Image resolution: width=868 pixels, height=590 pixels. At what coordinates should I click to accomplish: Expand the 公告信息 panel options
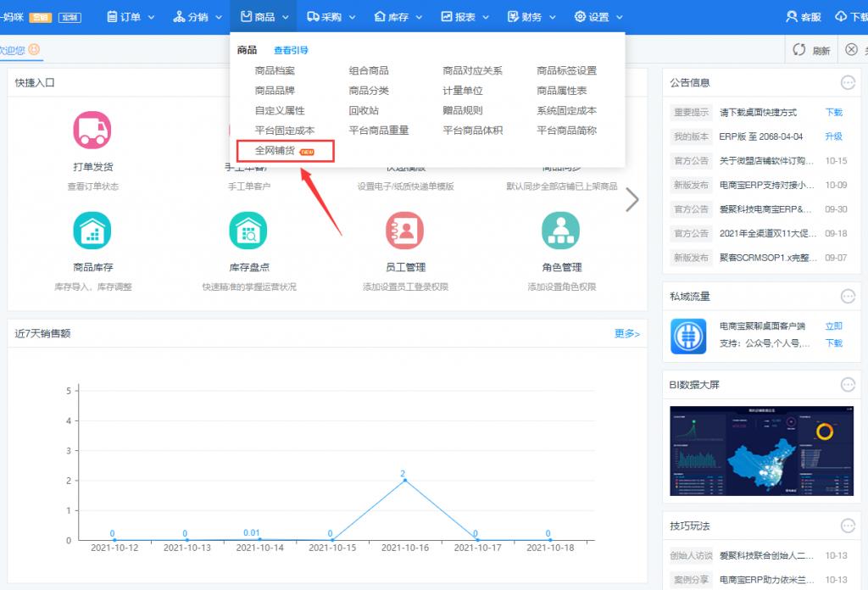pos(848,82)
